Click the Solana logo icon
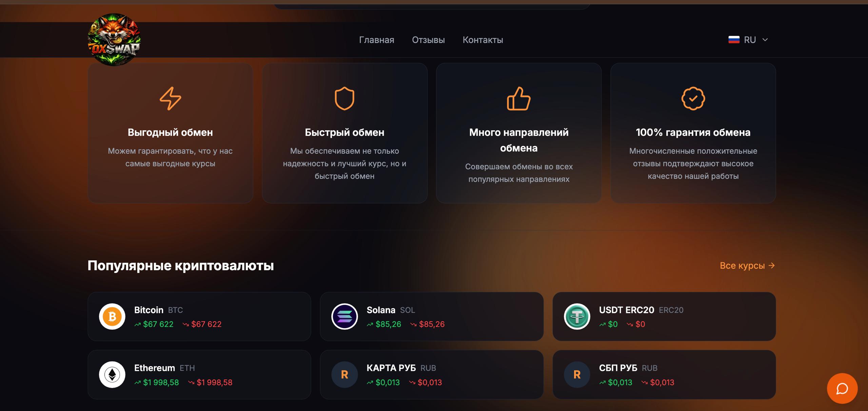This screenshot has height=411, width=868. click(345, 316)
